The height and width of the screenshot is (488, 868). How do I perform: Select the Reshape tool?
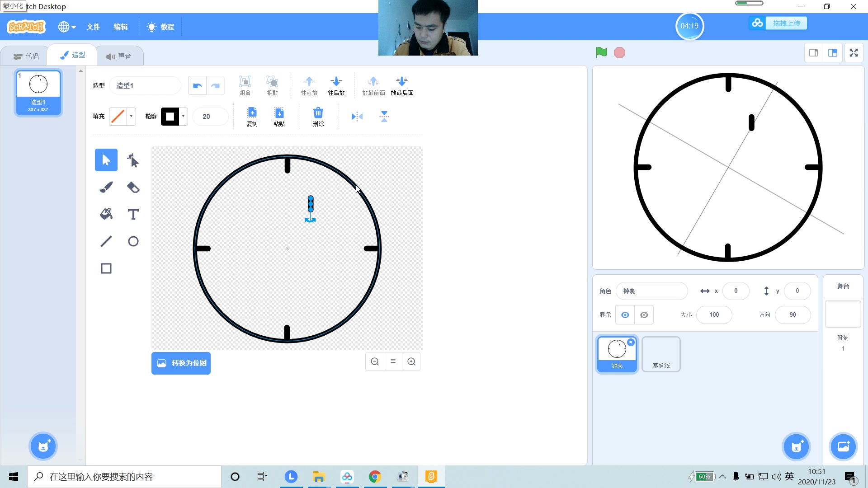coord(133,160)
